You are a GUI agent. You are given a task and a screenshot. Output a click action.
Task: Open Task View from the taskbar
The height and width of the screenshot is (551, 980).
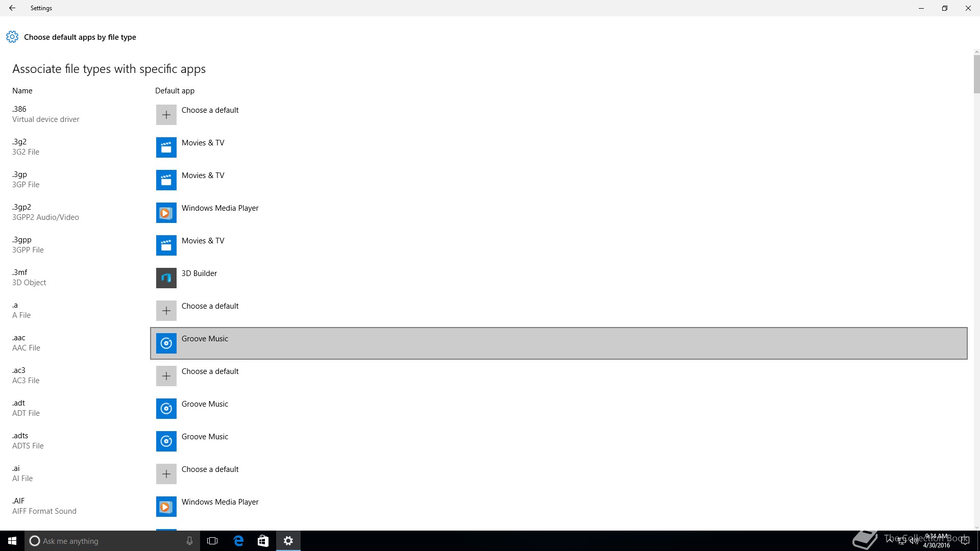212,541
